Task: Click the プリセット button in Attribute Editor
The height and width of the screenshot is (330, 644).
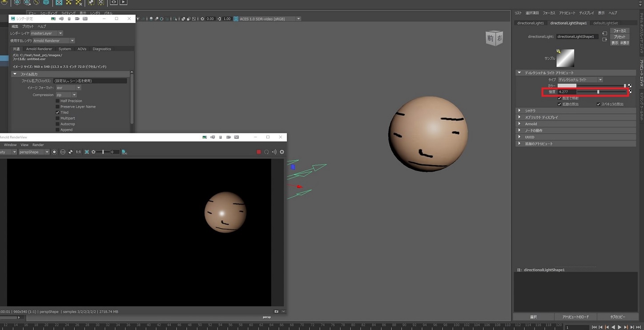Action: (620, 37)
